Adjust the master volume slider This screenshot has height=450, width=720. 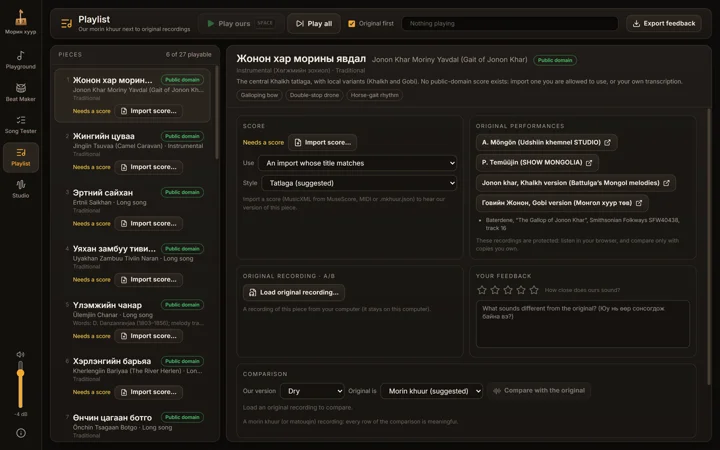click(20, 385)
